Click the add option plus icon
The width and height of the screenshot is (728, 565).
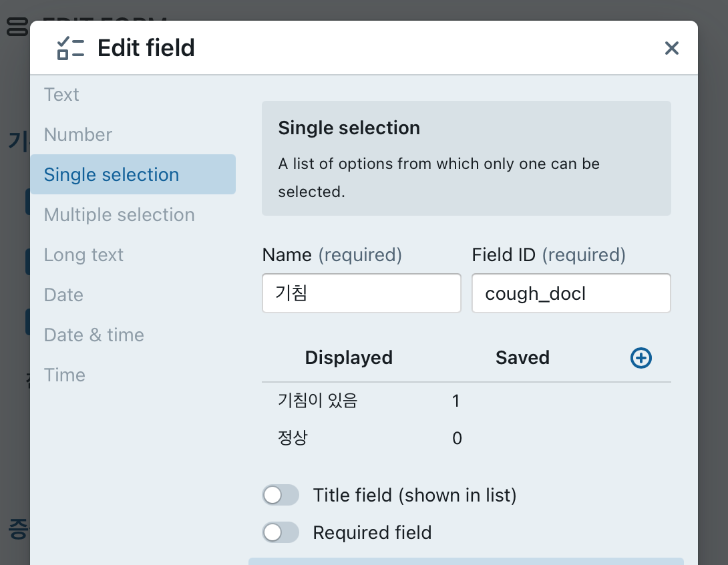pyautogui.click(x=641, y=359)
